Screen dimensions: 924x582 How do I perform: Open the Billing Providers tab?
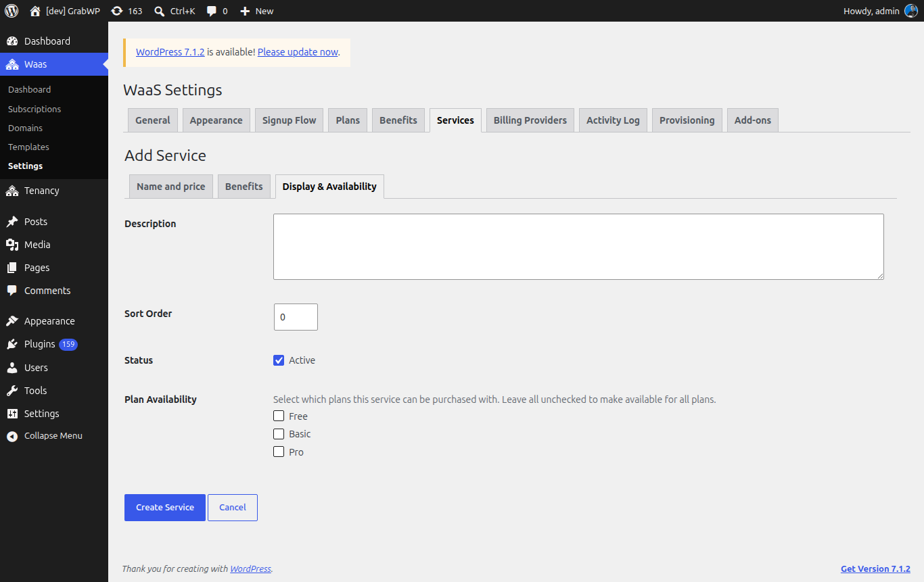click(530, 120)
